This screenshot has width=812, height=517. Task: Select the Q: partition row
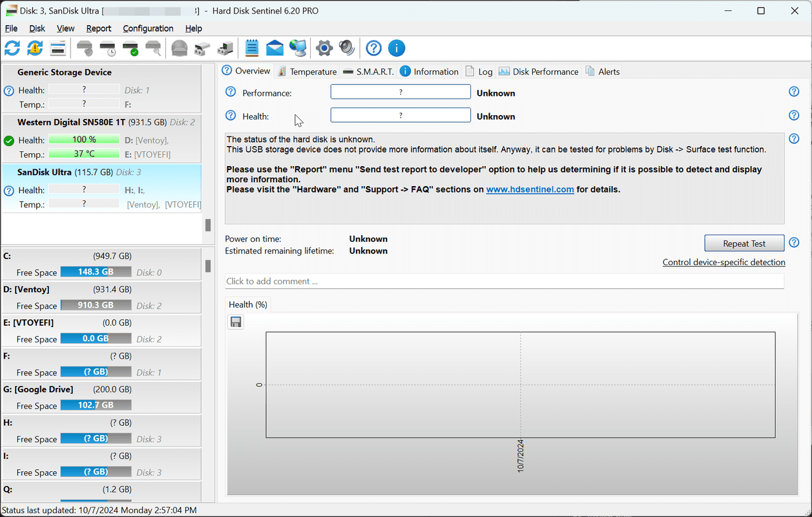pos(101,491)
